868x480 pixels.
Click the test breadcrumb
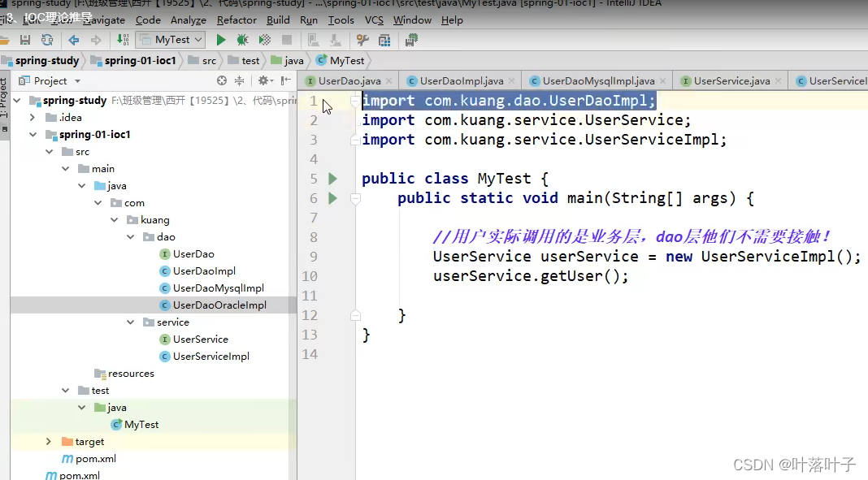(244, 60)
